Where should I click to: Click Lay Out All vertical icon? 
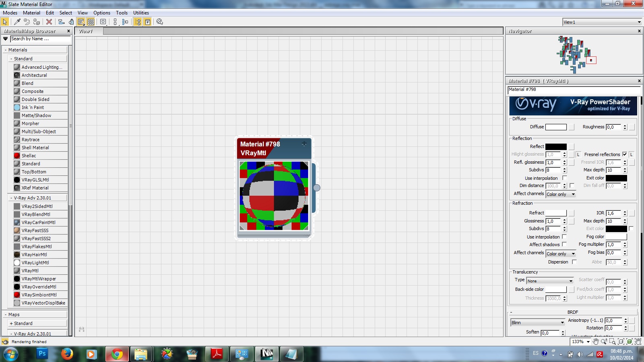click(x=115, y=22)
